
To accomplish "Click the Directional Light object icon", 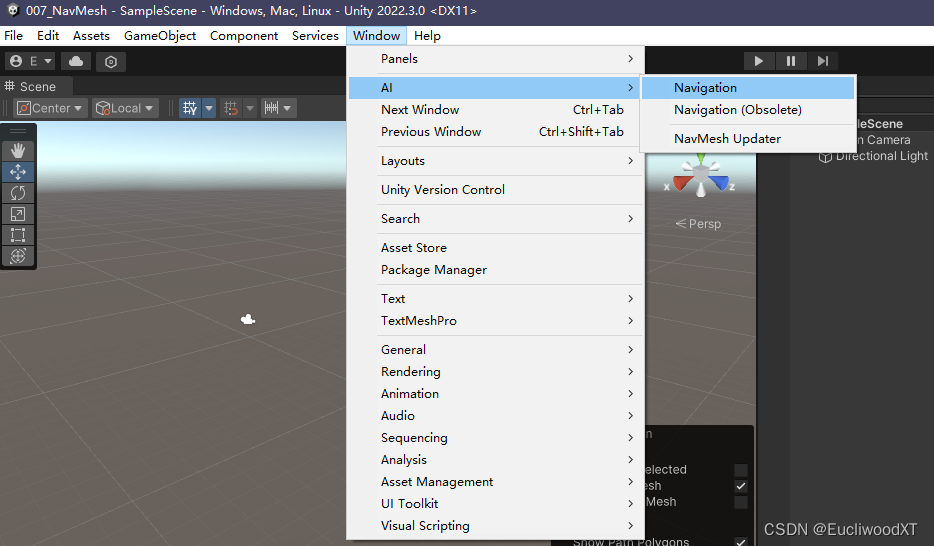I will (x=825, y=157).
